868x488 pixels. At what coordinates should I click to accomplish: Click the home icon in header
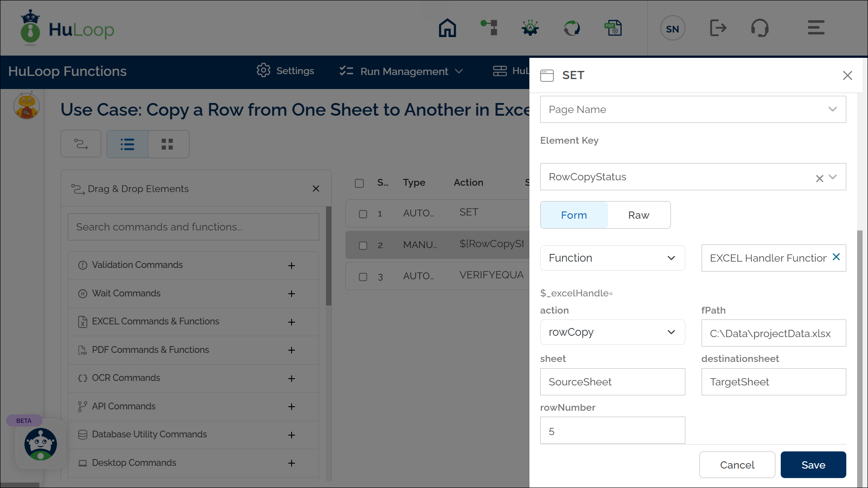point(447,28)
